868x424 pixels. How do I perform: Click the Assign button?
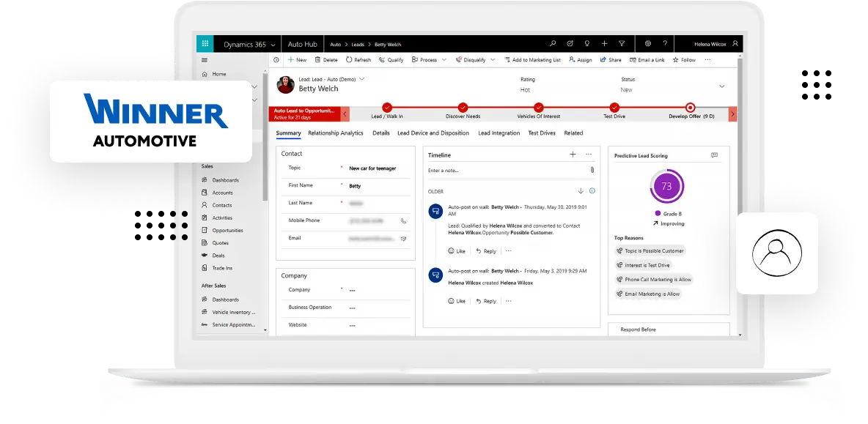[x=580, y=60]
